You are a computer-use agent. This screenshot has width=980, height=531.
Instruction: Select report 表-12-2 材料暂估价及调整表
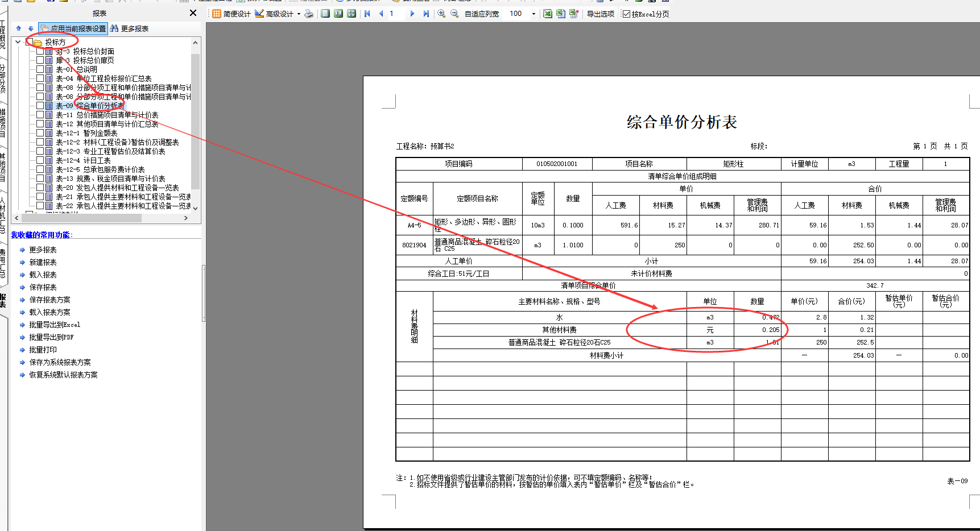pyautogui.click(x=117, y=142)
